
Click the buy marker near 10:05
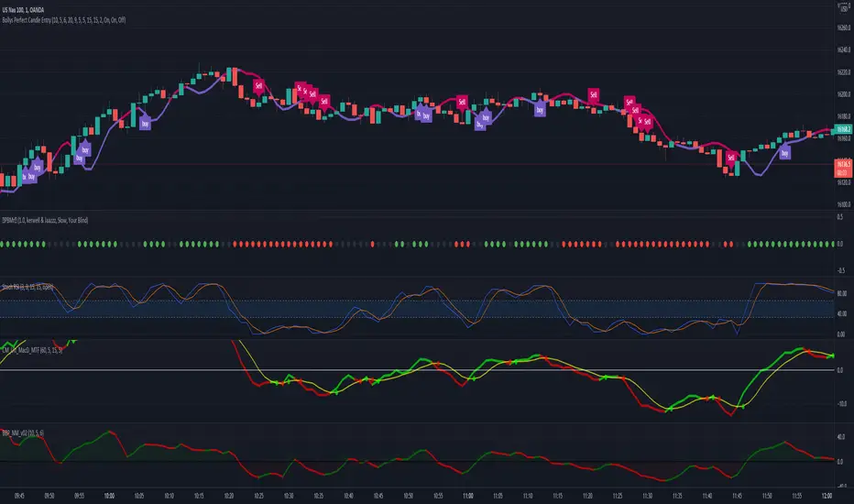[x=145, y=123]
